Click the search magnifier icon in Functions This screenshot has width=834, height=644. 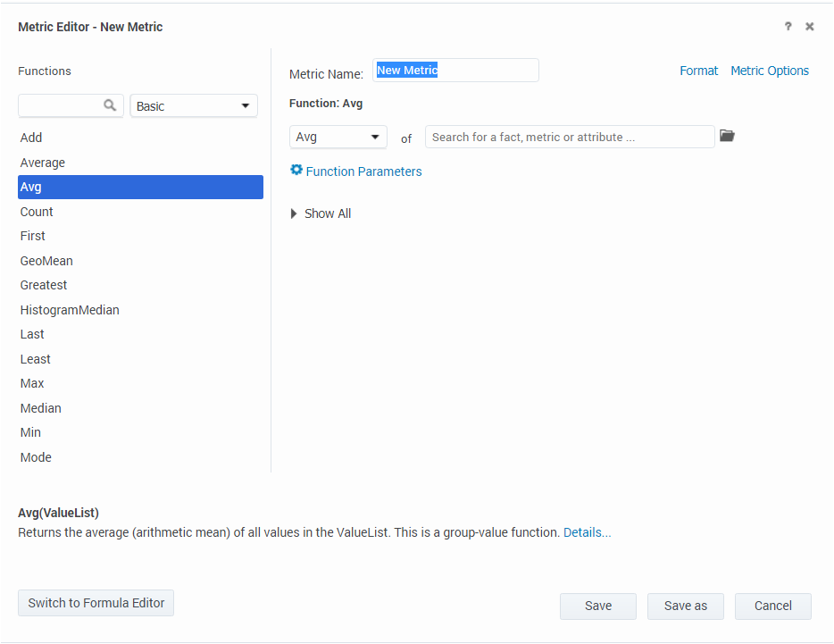pos(110,105)
